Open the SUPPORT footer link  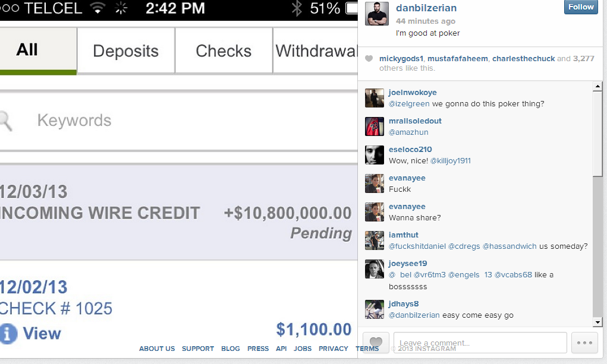[x=198, y=349]
